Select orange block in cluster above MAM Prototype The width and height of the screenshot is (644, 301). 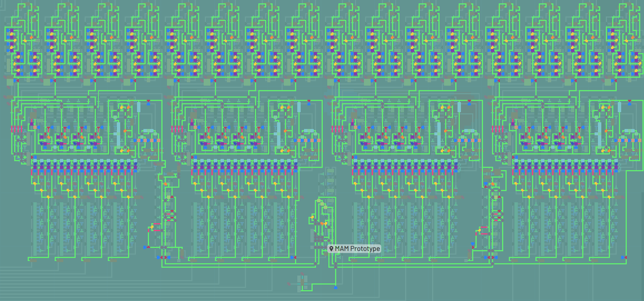click(x=322, y=224)
